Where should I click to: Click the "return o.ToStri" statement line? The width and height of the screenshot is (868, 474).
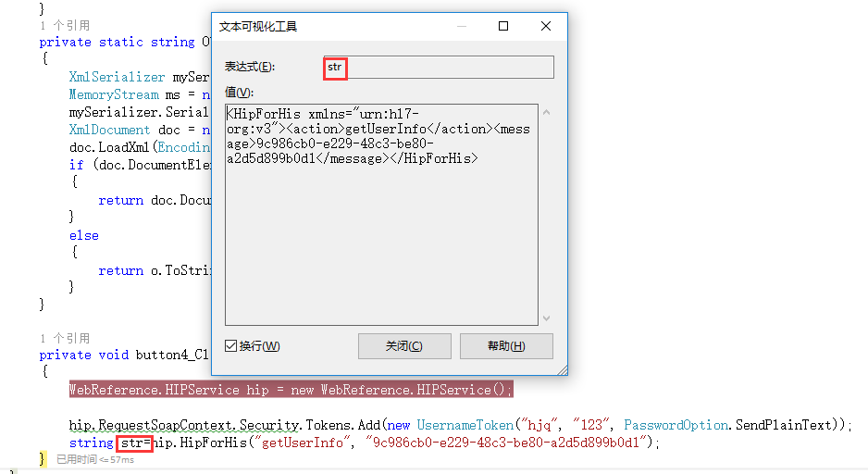[x=155, y=270]
